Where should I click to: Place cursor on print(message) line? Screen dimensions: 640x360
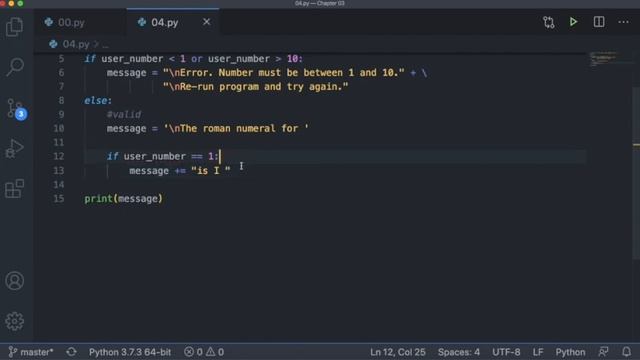point(123,199)
